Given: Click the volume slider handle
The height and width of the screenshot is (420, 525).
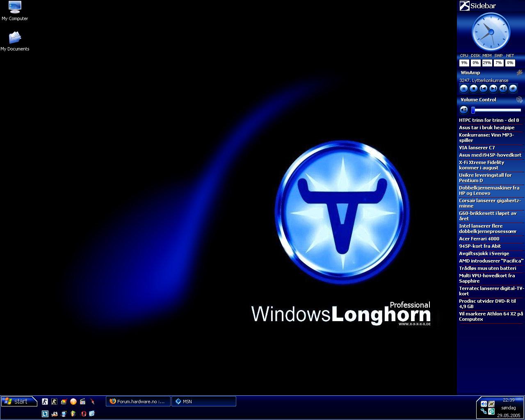Looking at the screenshot, I should tap(473, 110).
